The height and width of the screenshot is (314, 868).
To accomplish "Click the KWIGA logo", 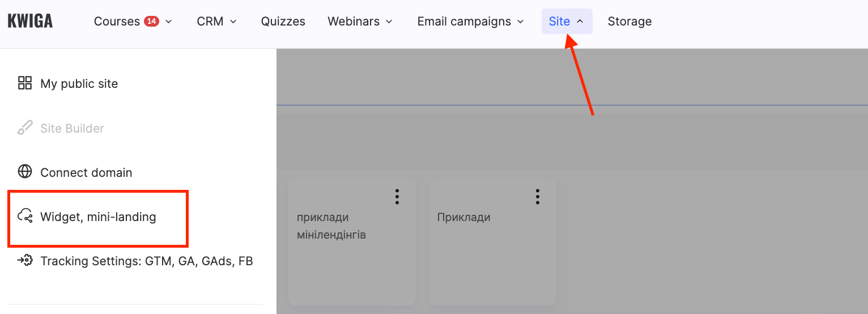I will click(30, 22).
